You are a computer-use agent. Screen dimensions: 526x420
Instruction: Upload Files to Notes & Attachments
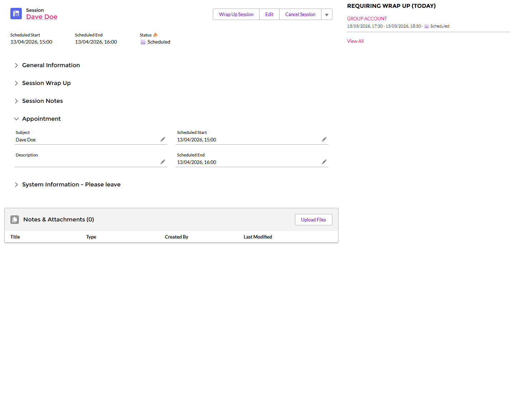(314, 220)
